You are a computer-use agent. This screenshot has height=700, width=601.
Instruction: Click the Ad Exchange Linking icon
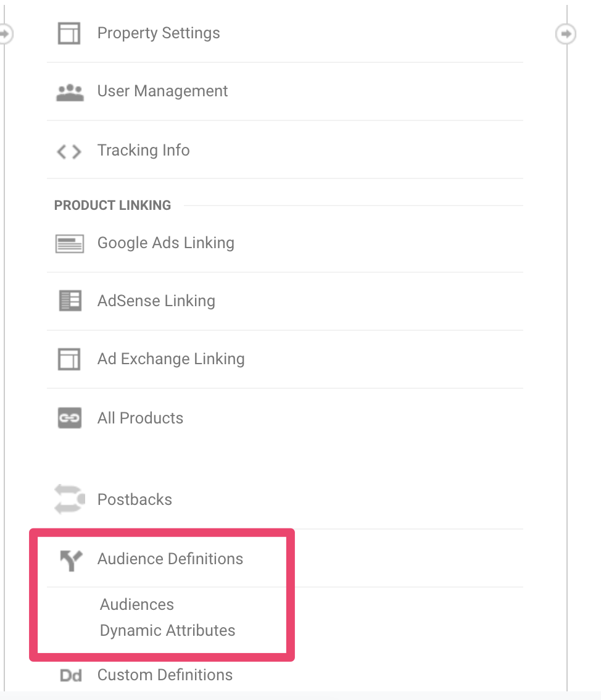click(x=69, y=359)
